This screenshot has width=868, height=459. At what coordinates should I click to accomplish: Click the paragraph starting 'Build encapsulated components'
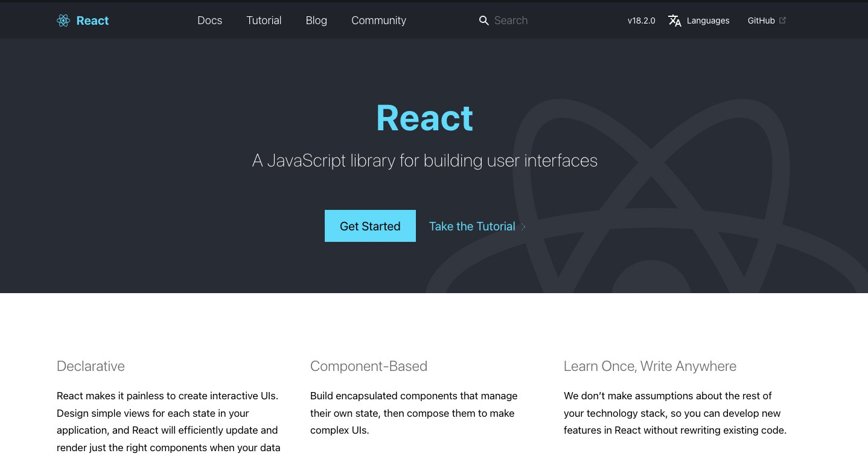point(414,413)
